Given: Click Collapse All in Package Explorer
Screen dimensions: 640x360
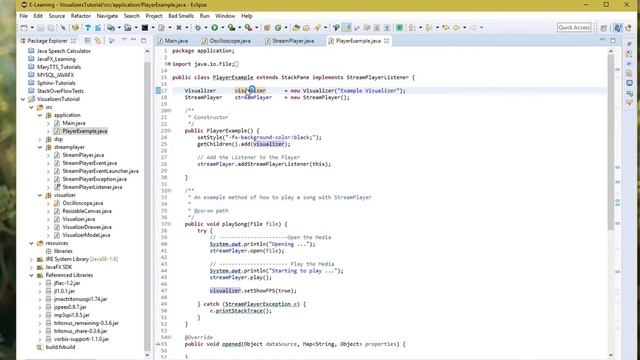Looking at the screenshot, I should 88,40.
